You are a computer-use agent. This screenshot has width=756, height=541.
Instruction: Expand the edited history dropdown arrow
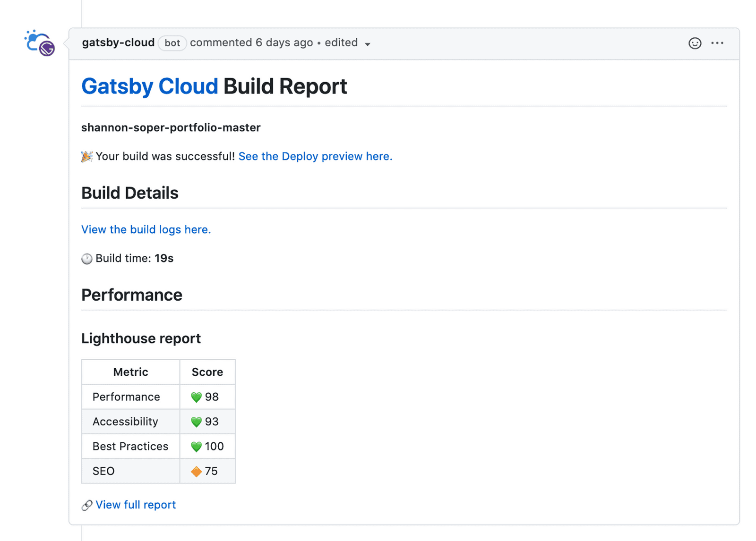(367, 44)
